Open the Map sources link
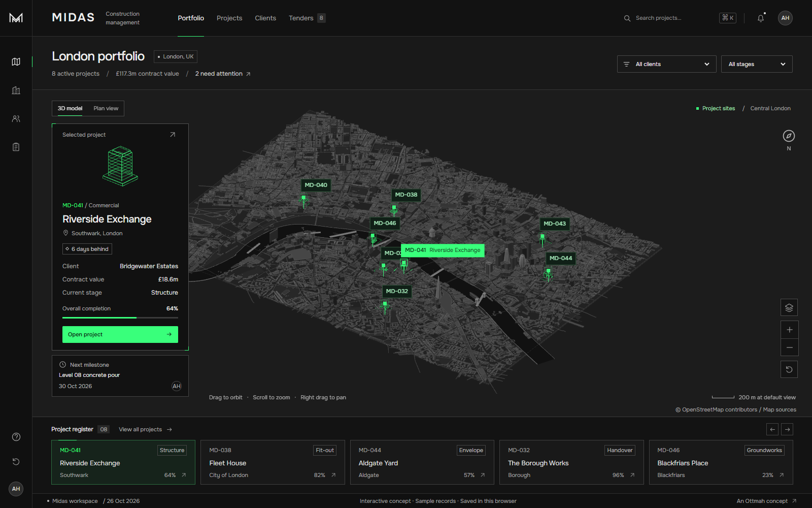 coord(780,409)
